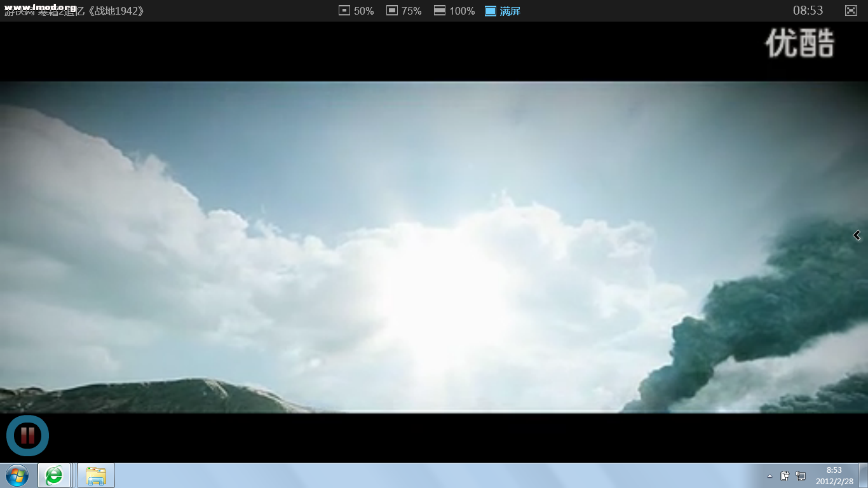This screenshot has height=488, width=868.
Task: Select the 满屏 full-screen fill option
Action: pos(503,11)
